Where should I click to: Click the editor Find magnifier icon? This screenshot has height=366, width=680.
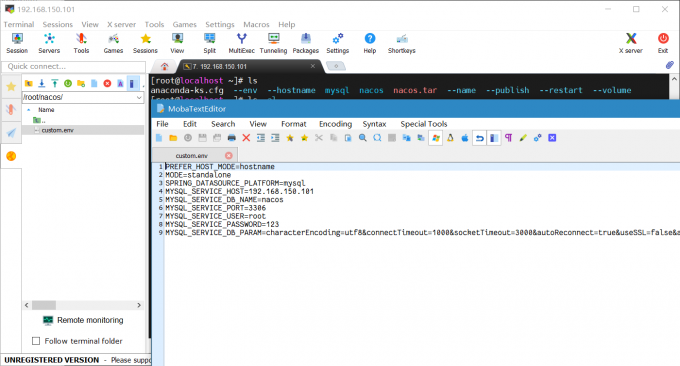click(363, 138)
